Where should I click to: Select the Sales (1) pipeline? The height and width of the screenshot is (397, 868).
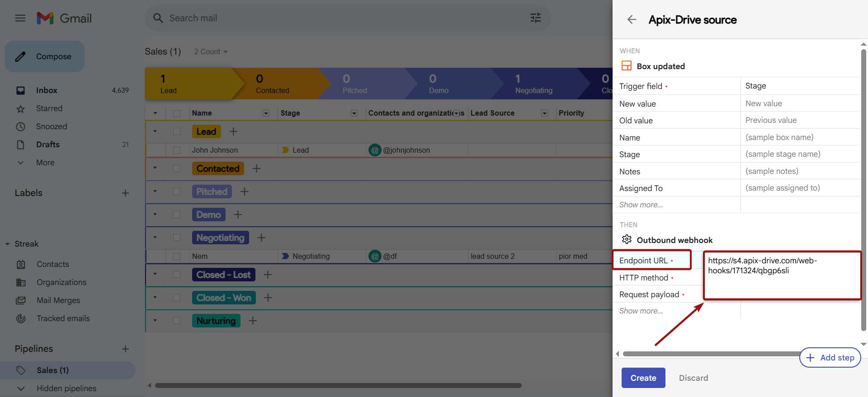(x=68, y=370)
